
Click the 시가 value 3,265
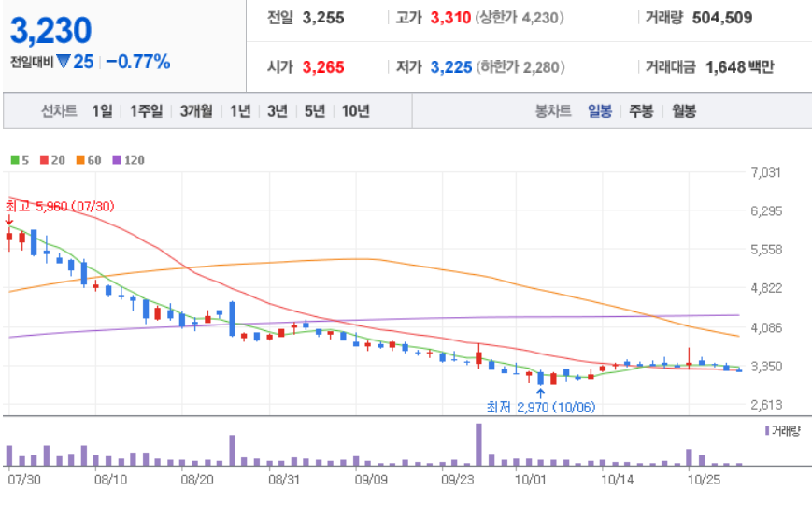pos(323,67)
